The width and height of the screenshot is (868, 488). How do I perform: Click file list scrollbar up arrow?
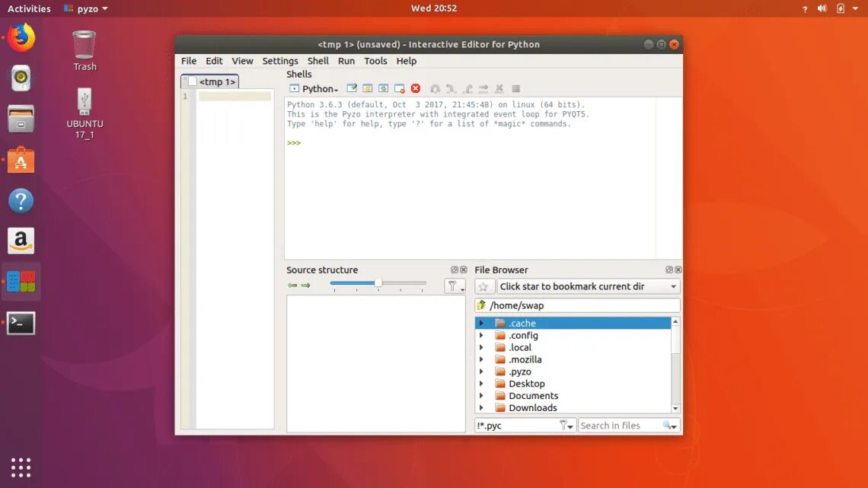point(675,321)
